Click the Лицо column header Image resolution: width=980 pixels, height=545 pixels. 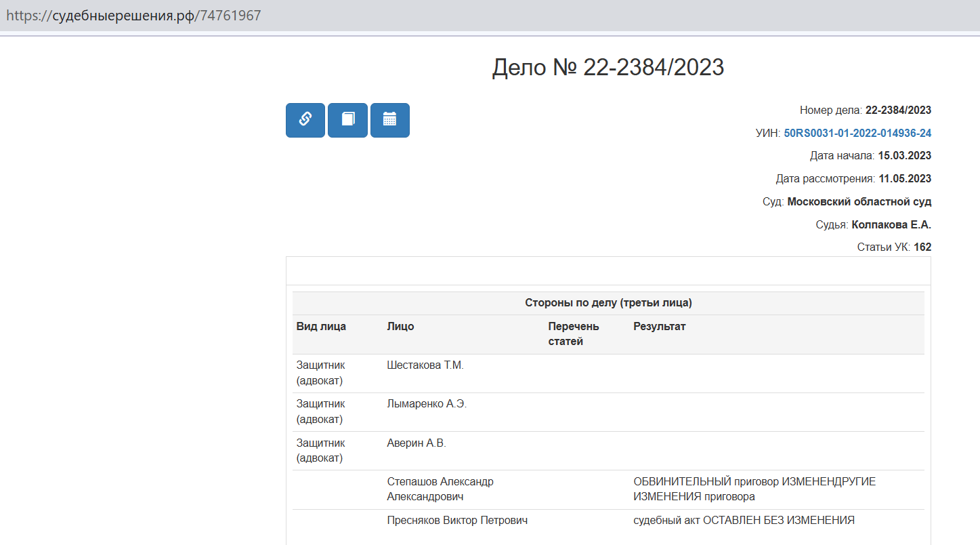tap(400, 327)
